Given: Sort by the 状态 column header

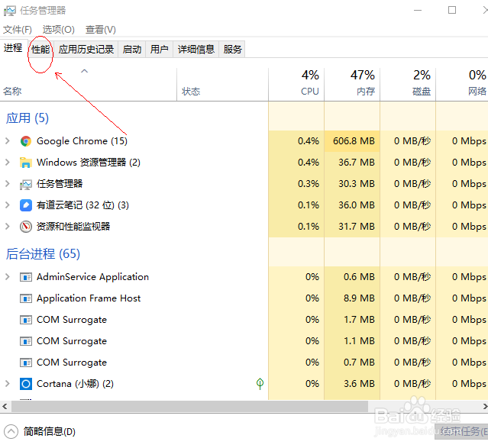Looking at the screenshot, I should 222,84.
